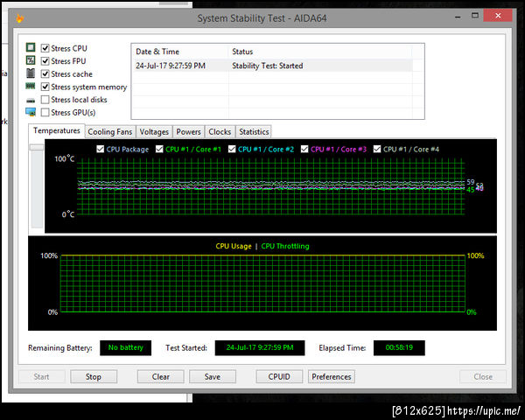Toggle the CPU #1 / Core #1 graph checkbox
This screenshot has height=420, width=525.
[x=159, y=149]
